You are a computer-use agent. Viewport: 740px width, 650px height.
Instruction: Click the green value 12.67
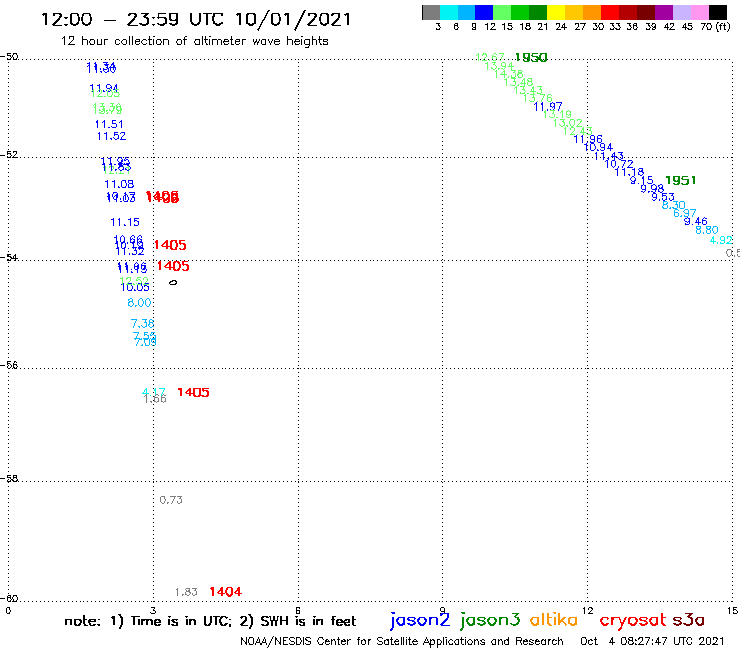(490, 58)
